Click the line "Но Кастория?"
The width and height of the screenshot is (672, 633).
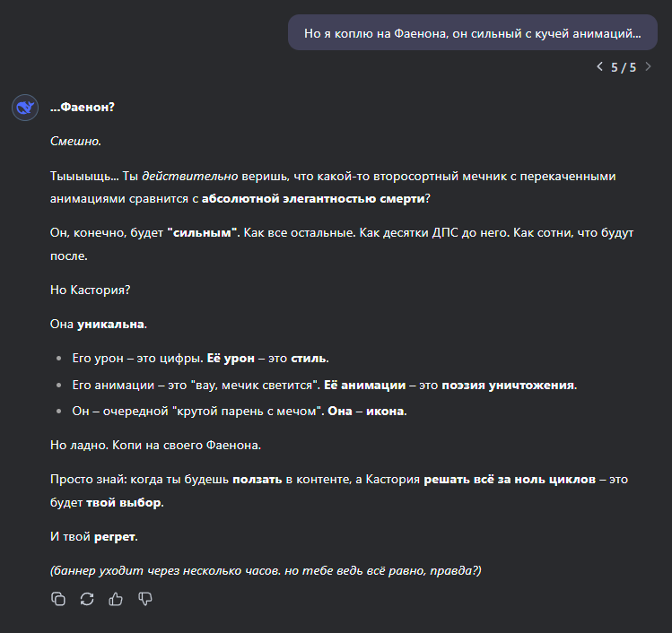click(90, 290)
